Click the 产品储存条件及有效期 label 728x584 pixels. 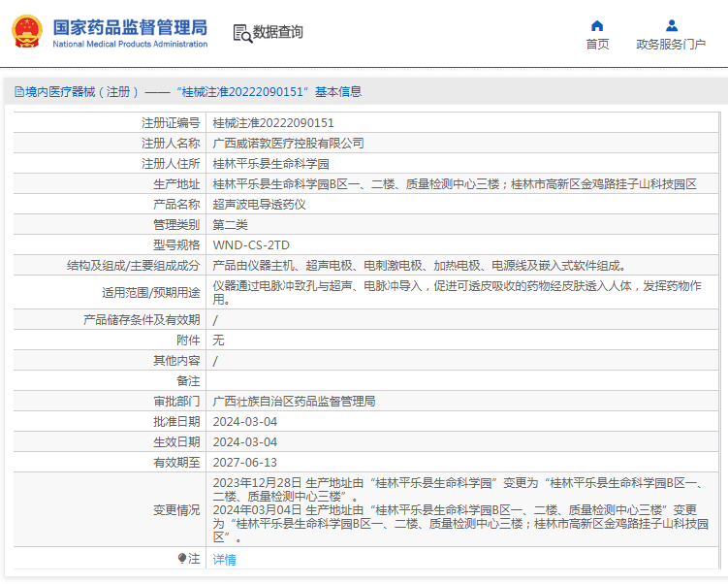pos(142,319)
